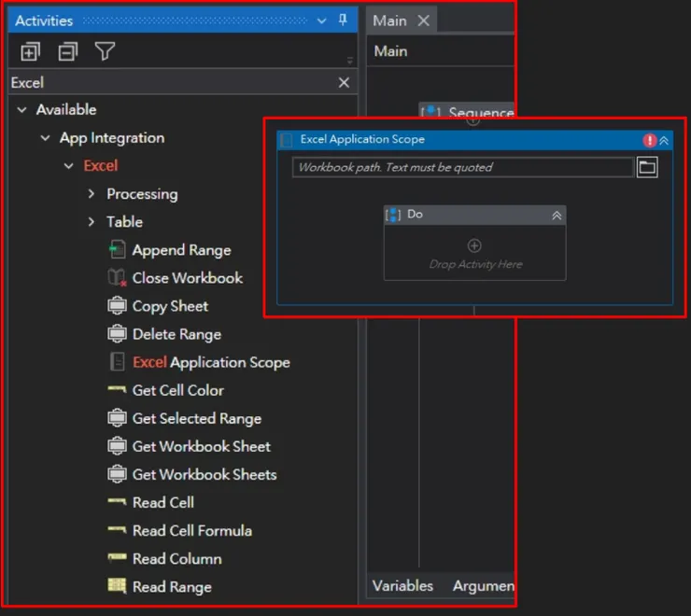Collapse the Excel Application Scope activity

[664, 141]
